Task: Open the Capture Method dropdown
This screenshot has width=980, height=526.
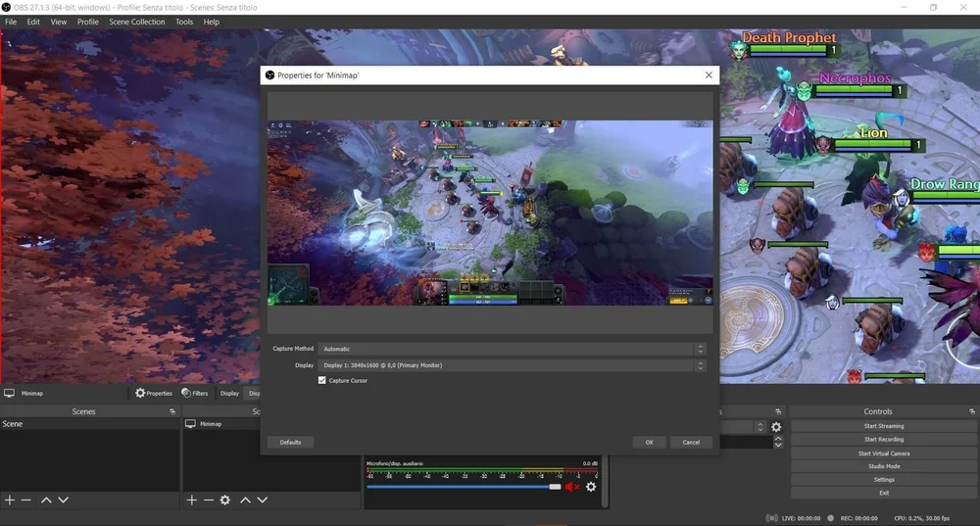Action: (512, 349)
